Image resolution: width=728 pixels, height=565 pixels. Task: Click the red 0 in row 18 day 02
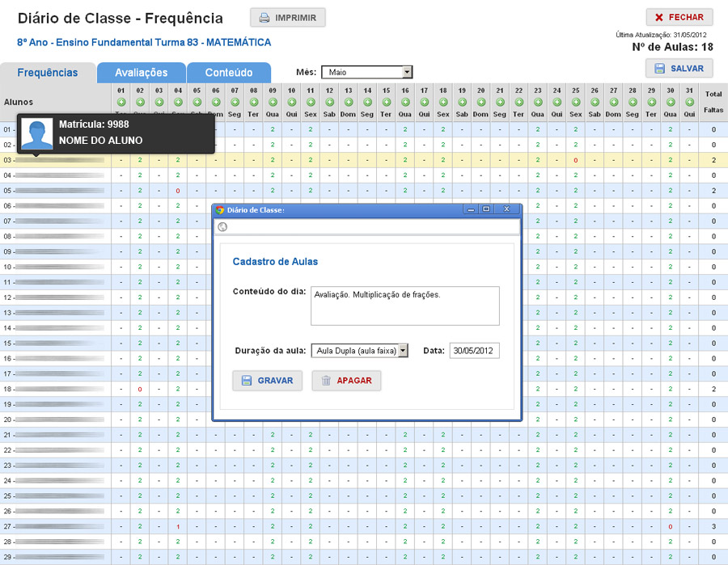(140, 389)
